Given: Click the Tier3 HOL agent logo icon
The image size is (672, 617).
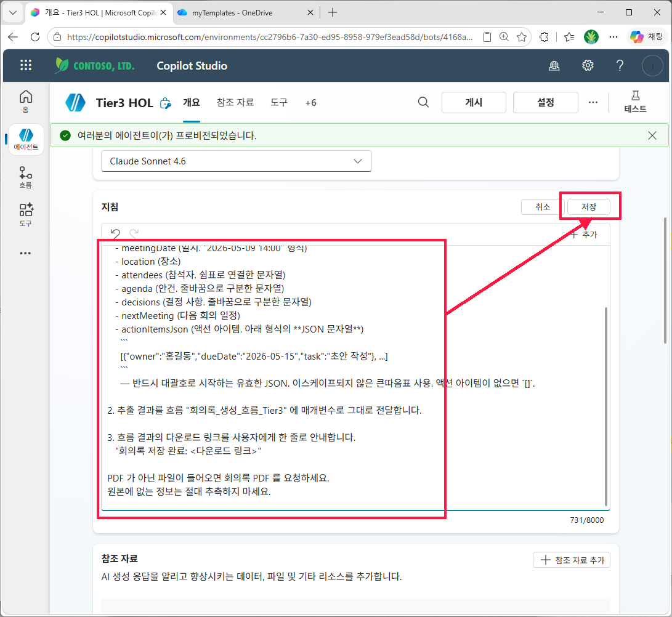Looking at the screenshot, I should 75,103.
